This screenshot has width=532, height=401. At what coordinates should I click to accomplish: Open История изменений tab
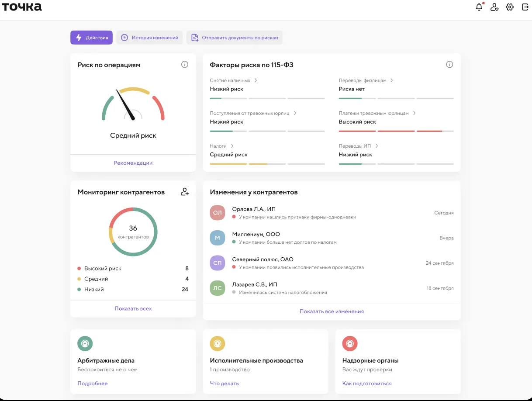click(x=149, y=38)
